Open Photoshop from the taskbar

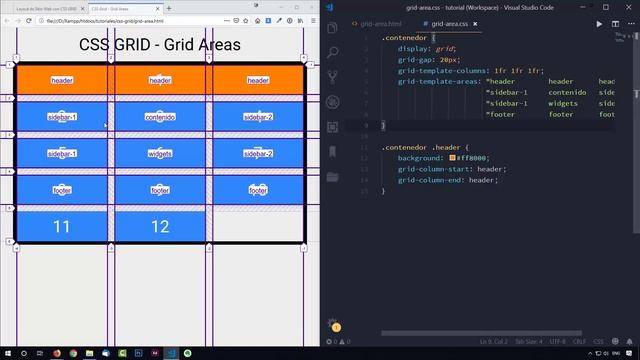[138, 353]
